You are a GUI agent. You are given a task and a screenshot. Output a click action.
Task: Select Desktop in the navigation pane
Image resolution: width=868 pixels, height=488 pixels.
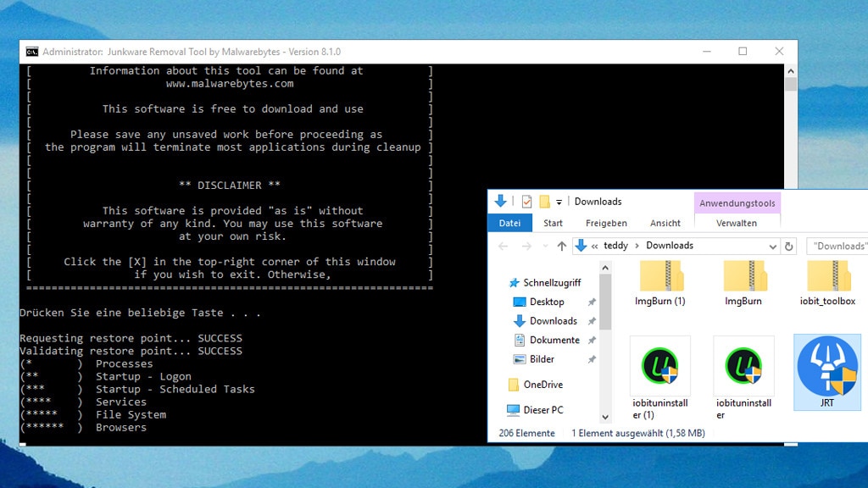539,302
